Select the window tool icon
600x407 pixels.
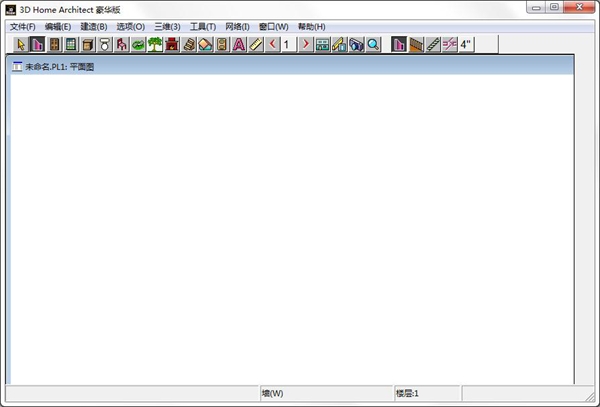pos(71,44)
